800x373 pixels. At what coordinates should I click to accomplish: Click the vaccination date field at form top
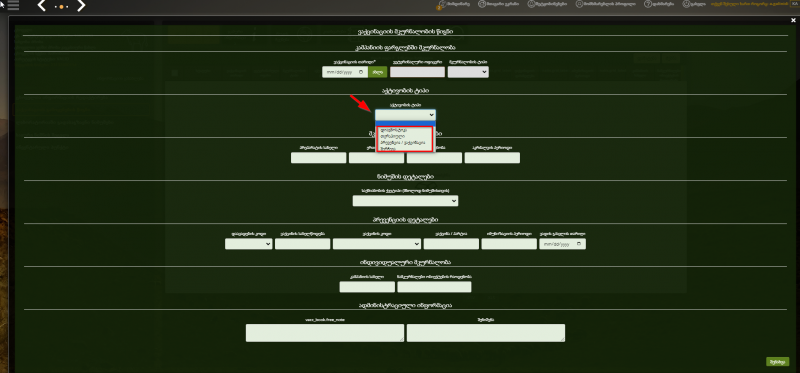tap(345, 72)
